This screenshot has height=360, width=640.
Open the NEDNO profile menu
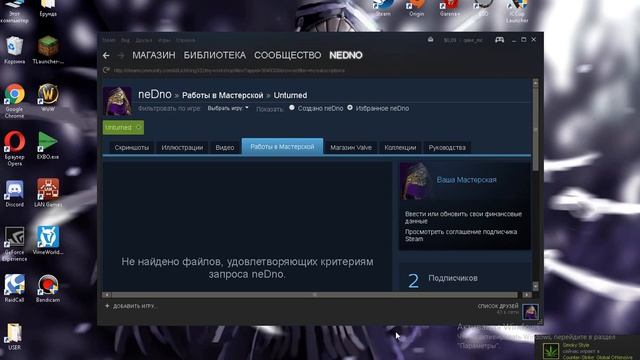tap(346, 55)
